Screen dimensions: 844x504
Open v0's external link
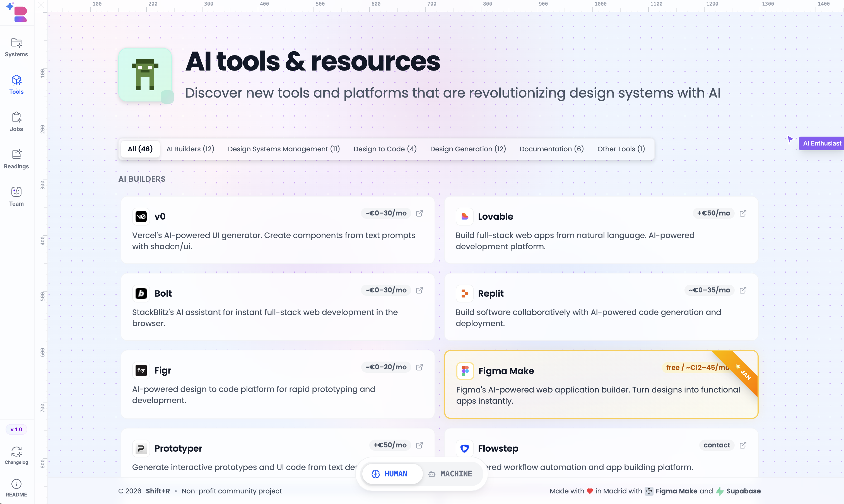coord(419,213)
